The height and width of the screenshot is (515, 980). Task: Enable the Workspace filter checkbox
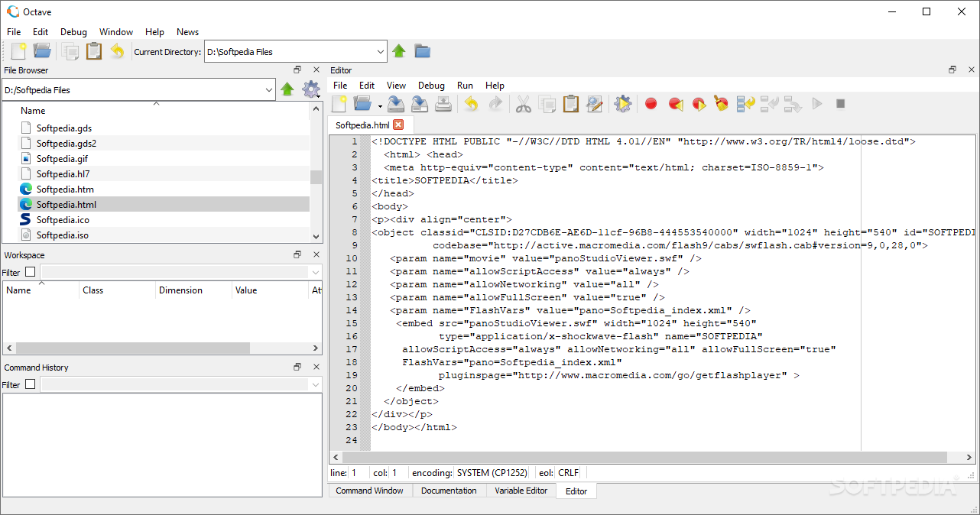tap(31, 272)
